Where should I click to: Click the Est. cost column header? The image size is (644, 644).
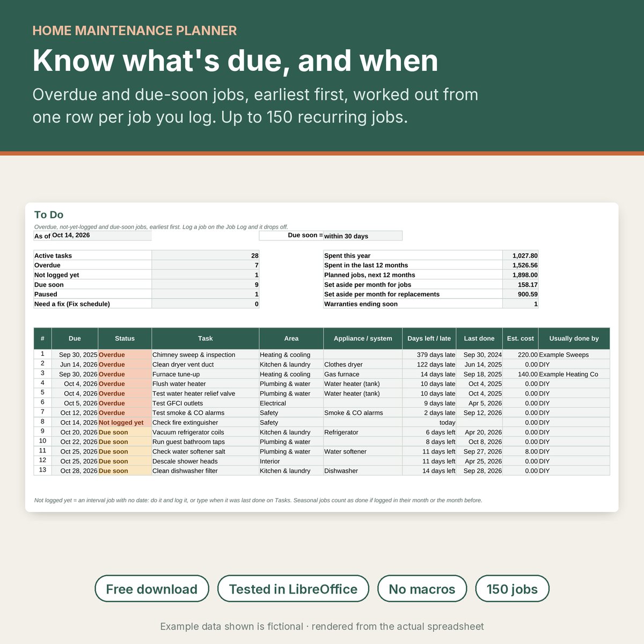521,339
